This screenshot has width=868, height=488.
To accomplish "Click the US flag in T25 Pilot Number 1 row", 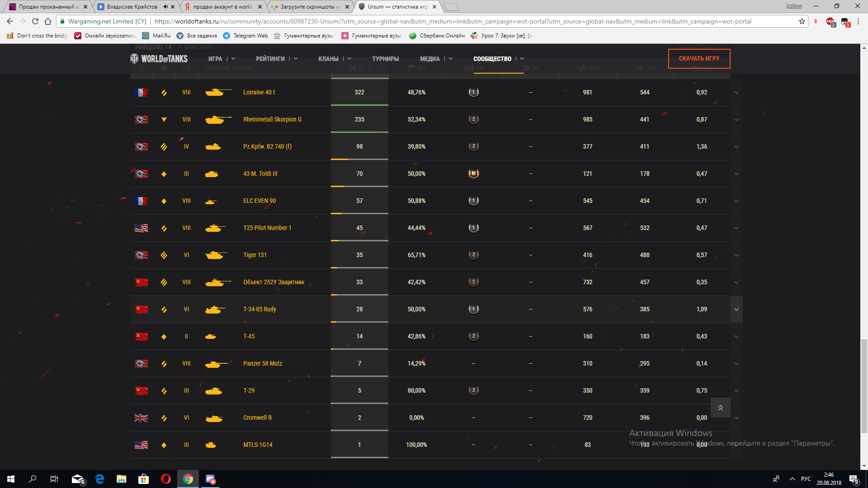I will tap(141, 228).
